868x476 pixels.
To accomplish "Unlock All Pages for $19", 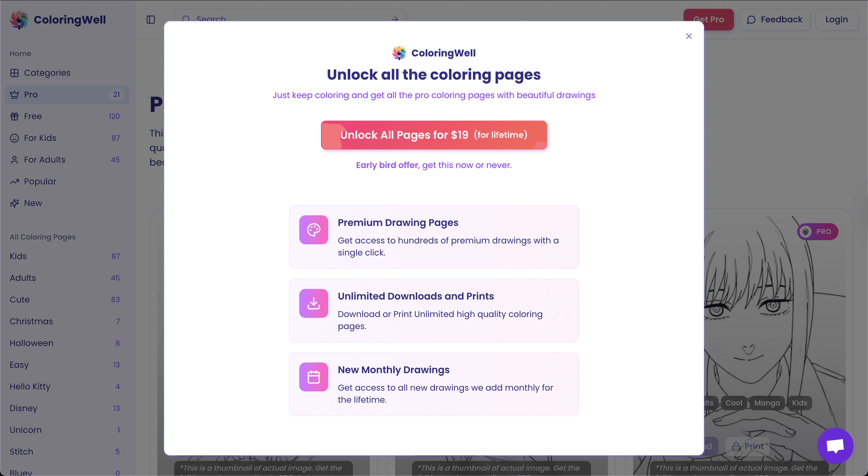I will (434, 135).
